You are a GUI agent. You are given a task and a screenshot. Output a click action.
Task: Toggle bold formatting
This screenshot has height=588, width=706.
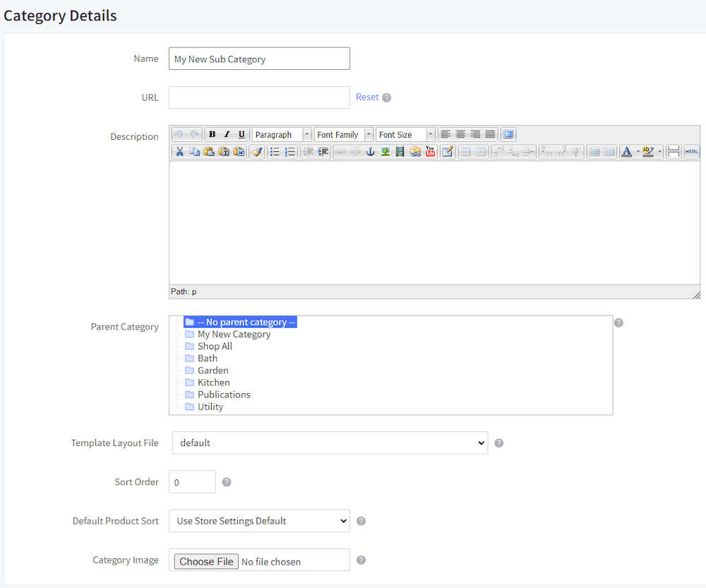click(x=212, y=134)
